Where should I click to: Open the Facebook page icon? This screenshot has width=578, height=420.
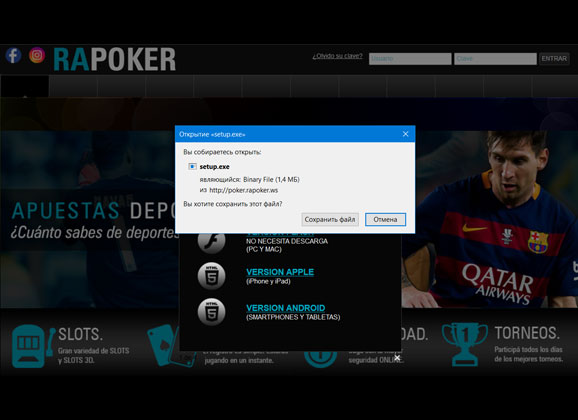pyautogui.click(x=13, y=55)
